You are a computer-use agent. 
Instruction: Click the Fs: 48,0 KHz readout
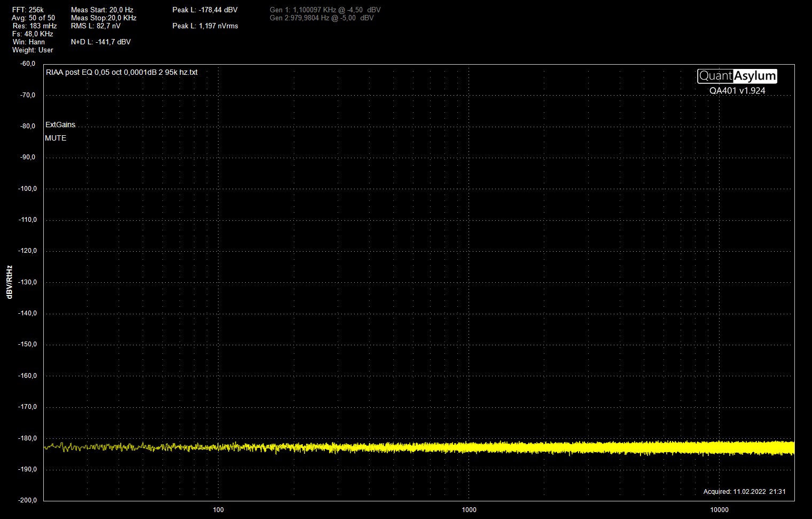(33, 34)
